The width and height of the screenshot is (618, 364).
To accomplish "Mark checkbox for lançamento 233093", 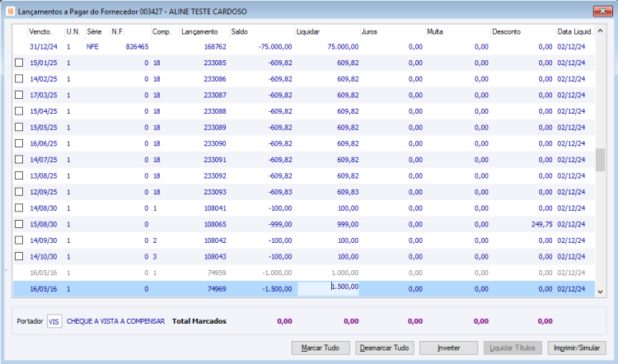I will pyautogui.click(x=19, y=192).
